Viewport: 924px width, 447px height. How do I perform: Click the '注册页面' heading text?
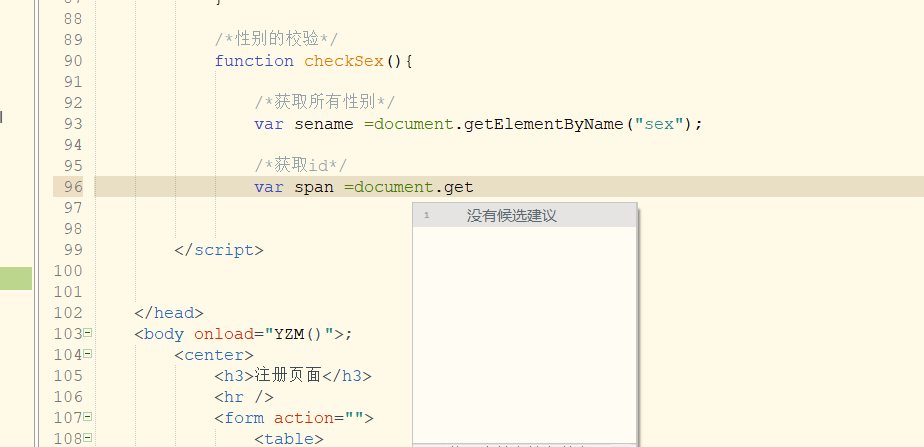[288, 376]
